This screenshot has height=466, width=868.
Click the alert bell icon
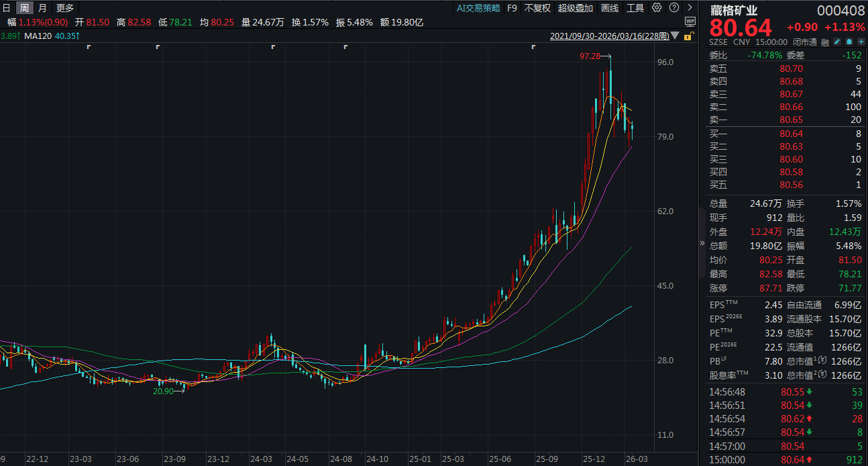coord(848,42)
